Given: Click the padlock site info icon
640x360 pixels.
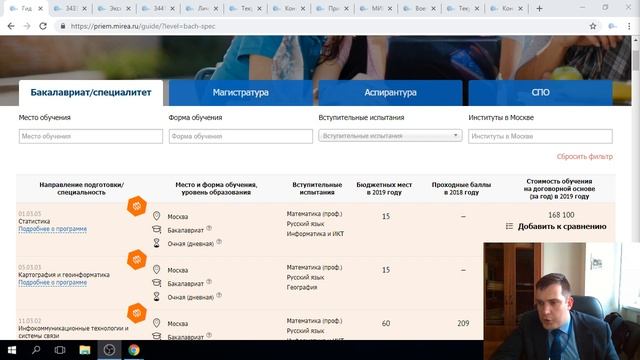Looking at the screenshot, I should (x=62, y=26).
